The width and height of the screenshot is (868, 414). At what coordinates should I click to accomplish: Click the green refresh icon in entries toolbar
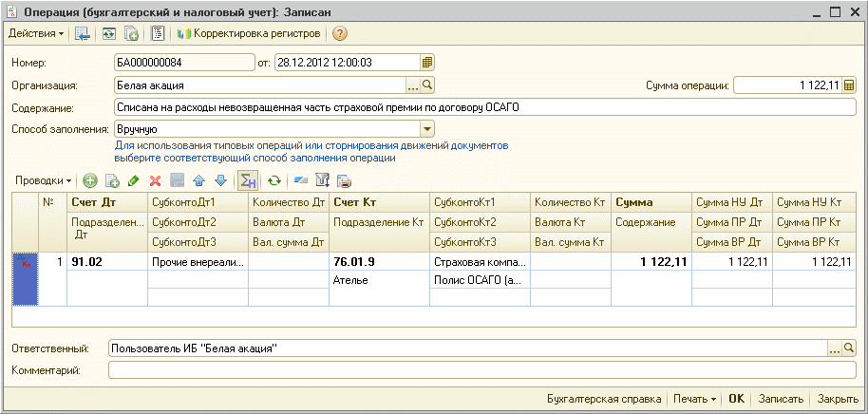pos(274,180)
